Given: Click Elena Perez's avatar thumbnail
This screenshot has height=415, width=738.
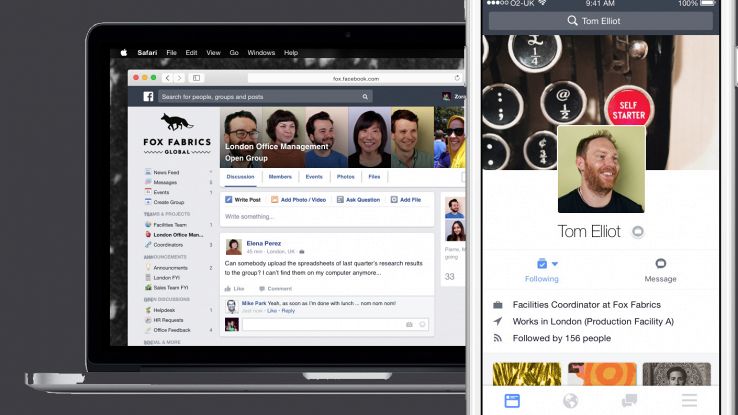Looking at the screenshot, I should click(233, 247).
